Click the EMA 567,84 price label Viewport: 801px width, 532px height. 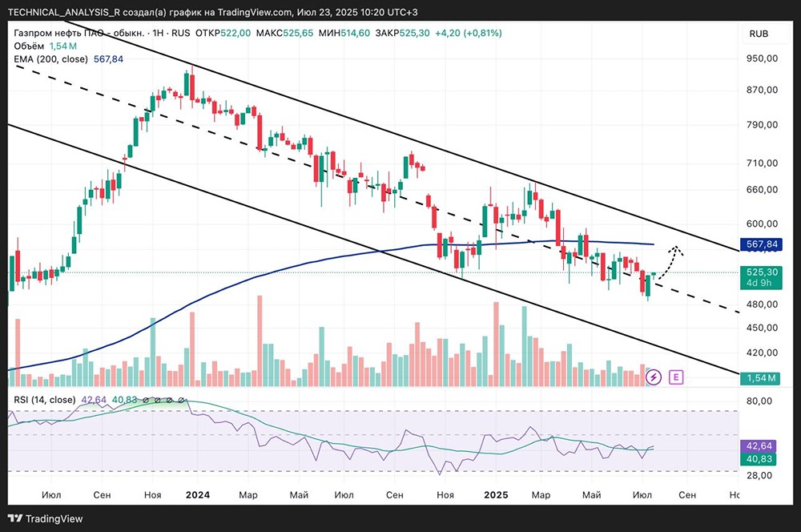[762, 244]
